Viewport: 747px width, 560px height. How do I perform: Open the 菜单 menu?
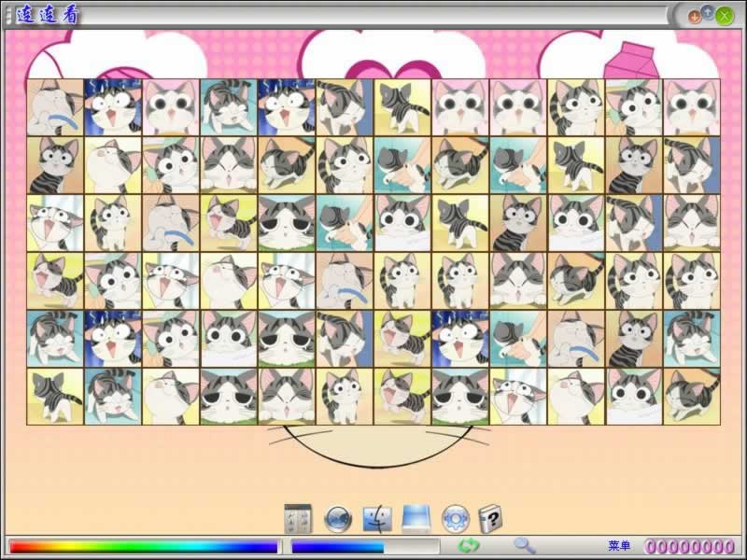[619, 546]
